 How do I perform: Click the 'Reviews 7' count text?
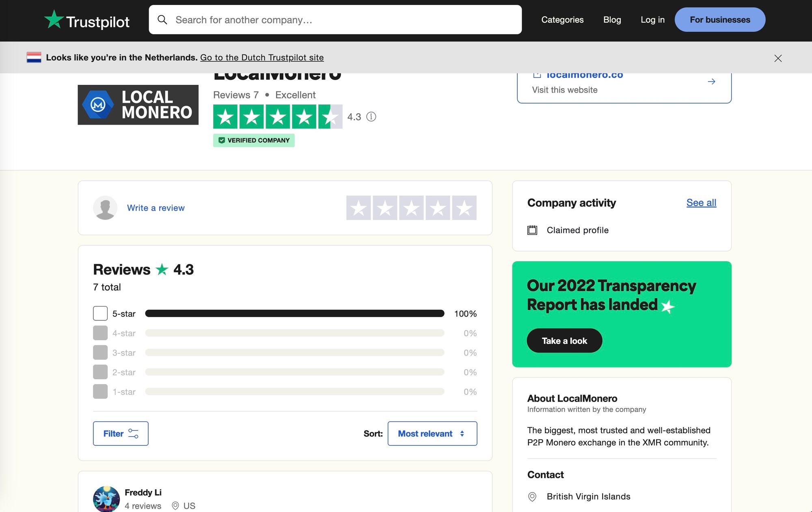[236, 95]
